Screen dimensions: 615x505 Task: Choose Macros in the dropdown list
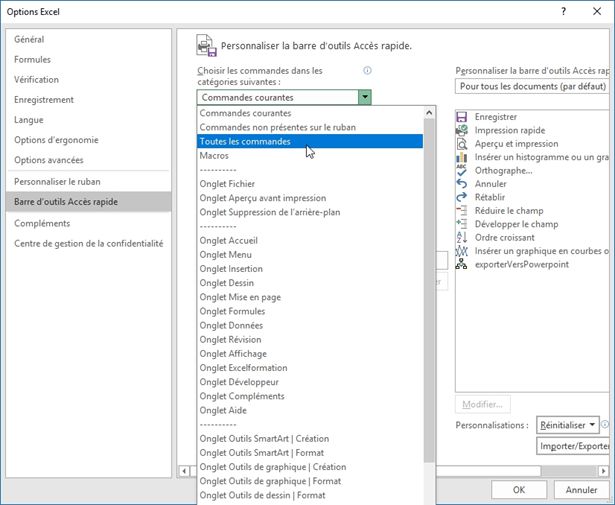pos(310,156)
